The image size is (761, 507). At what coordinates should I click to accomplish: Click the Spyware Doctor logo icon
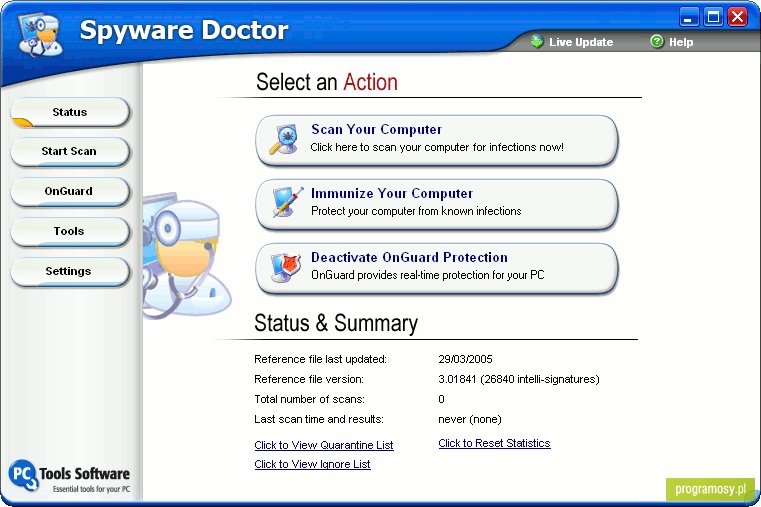pyautogui.click(x=40, y=34)
